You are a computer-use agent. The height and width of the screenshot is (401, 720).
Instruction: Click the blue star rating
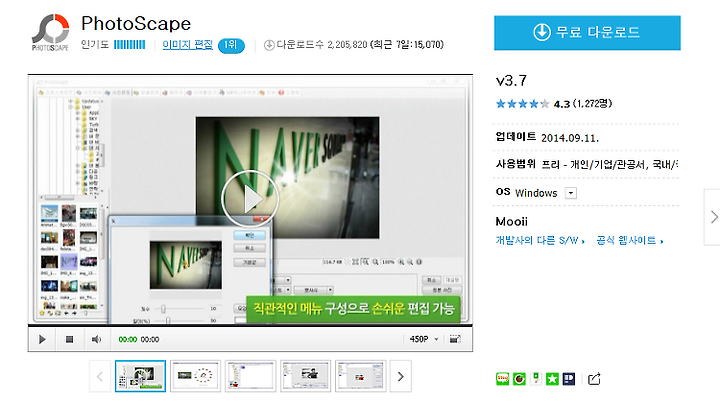[522, 104]
